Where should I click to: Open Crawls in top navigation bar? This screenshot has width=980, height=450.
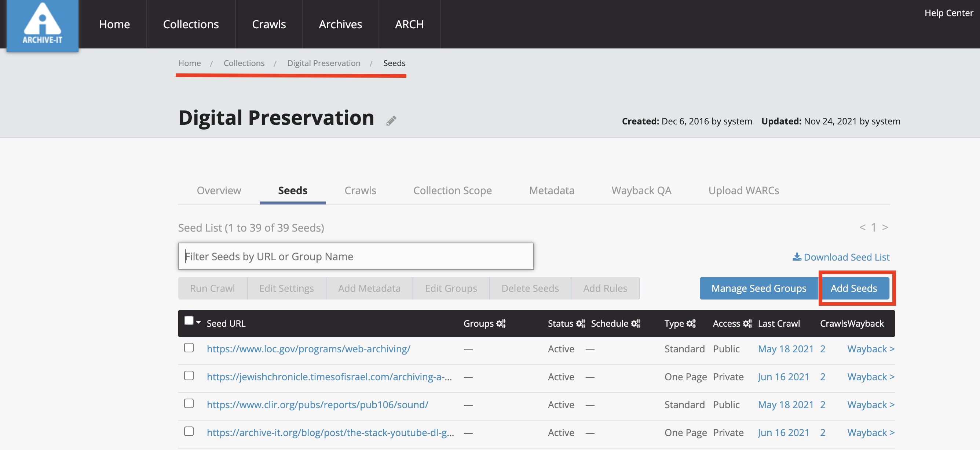(268, 24)
